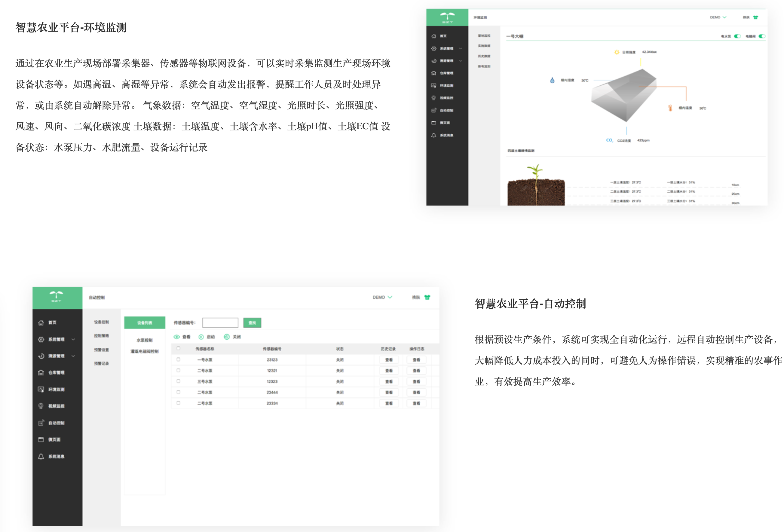The width and height of the screenshot is (784, 532).
Task: Open the 控制策略 submenu item
Action: tap(101, 336)
